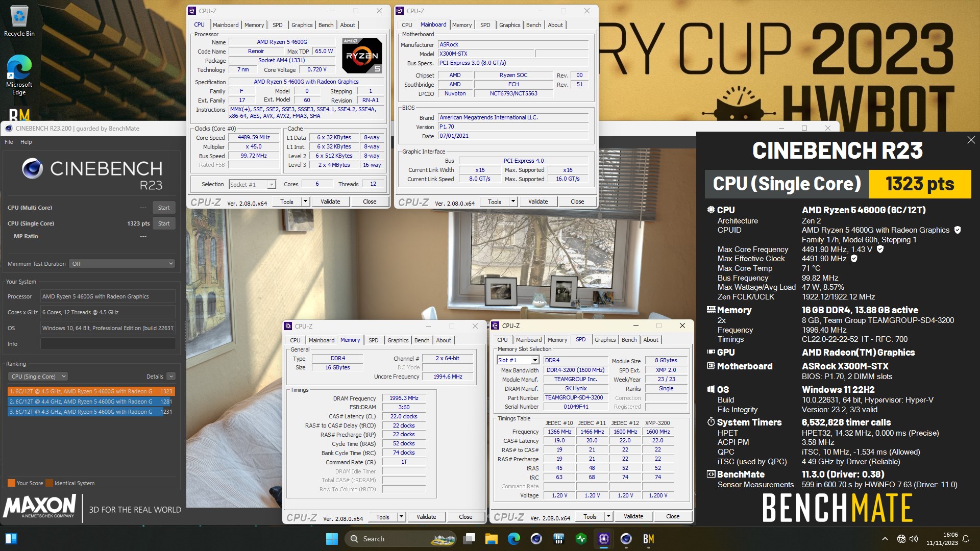Click the yellow 1323 pts score badge
Screen dimensions: 980x551
coord(920,184)
